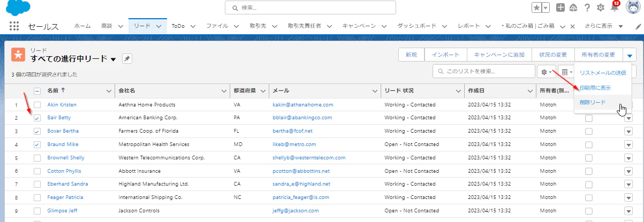Click the Salesforce cloud logo
644x222 pixels.
point(18,7)
